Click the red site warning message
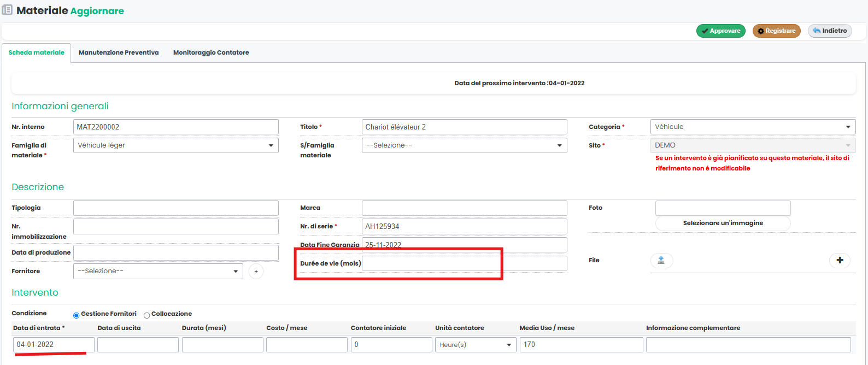This screenshot has height=365, width=868. (x=752, y=163)
